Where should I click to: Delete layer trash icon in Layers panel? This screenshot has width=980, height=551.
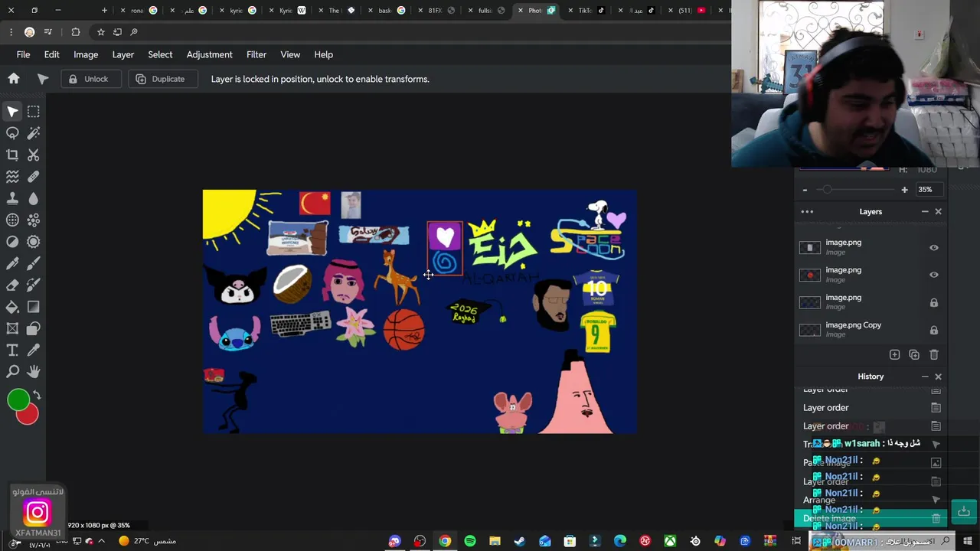pyautogui.click(x=934, y=354)
